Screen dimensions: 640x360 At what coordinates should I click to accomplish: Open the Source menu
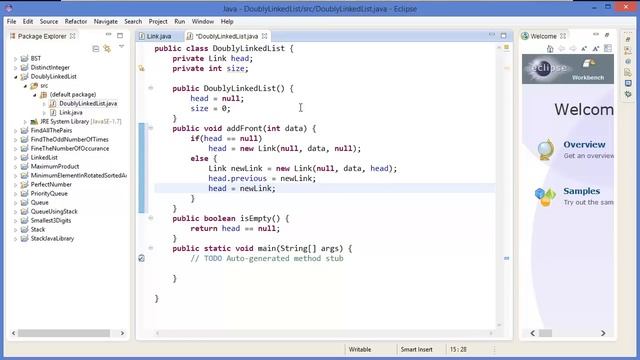49,22
